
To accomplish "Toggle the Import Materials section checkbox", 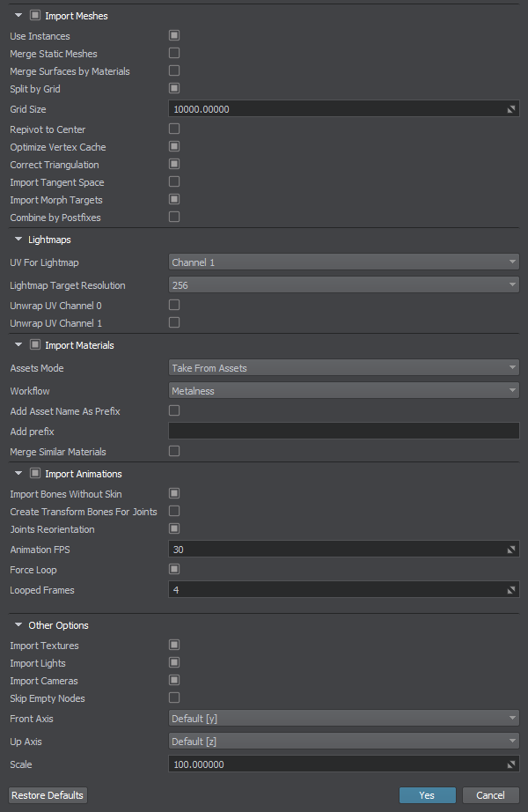I will coord(35,345).
